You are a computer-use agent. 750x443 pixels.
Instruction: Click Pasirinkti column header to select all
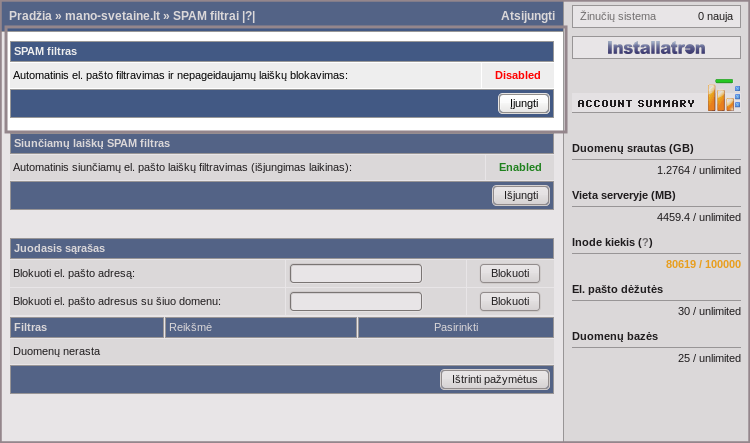[455, 327]
